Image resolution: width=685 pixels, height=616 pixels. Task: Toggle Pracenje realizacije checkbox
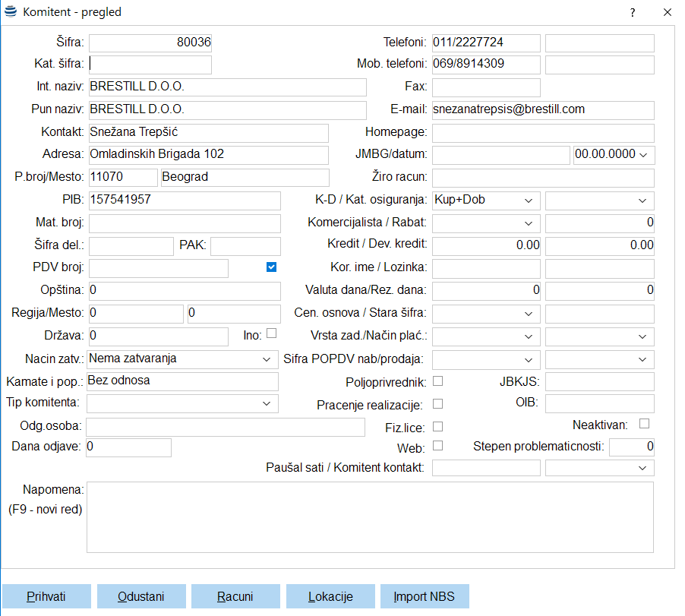click(x=437, y=403)
